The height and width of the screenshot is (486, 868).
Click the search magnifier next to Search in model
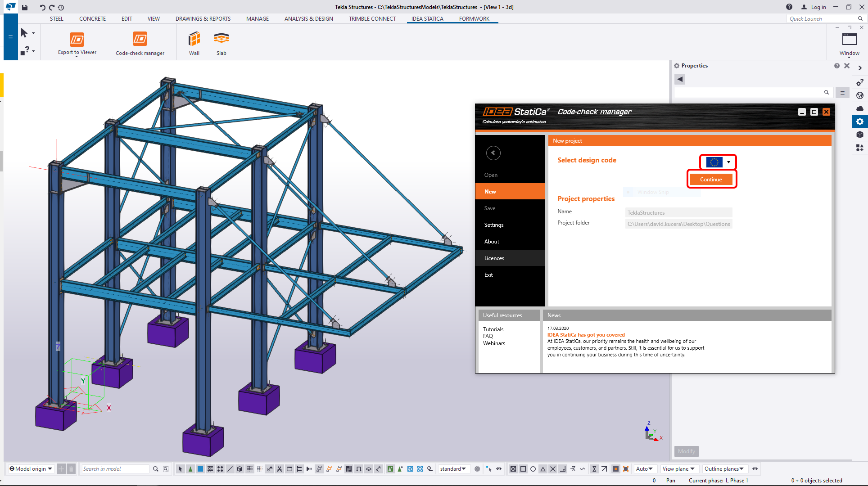pos(156,469)
